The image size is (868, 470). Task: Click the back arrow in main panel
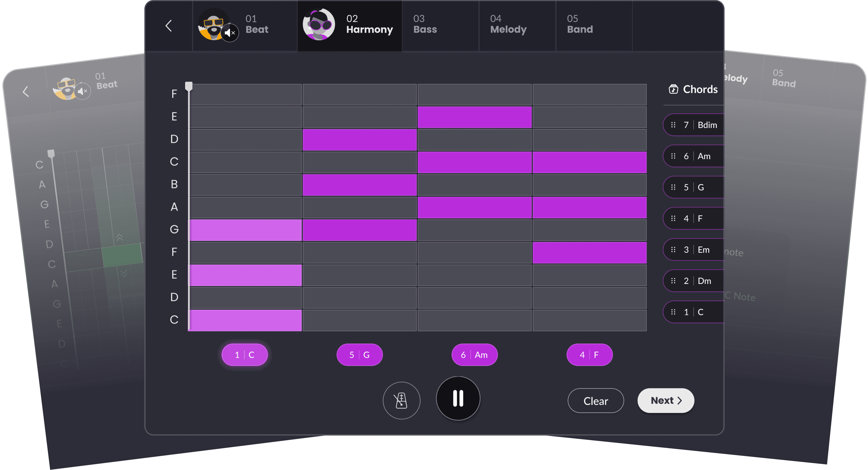click(169, 26)
